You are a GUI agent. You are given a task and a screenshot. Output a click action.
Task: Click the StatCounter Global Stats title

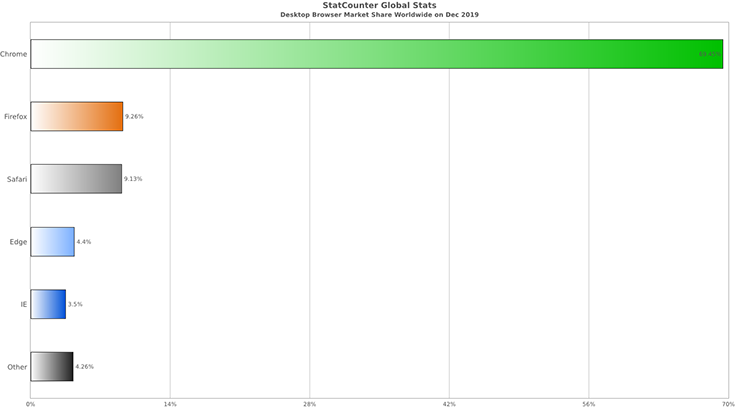(x=379, y=5)
